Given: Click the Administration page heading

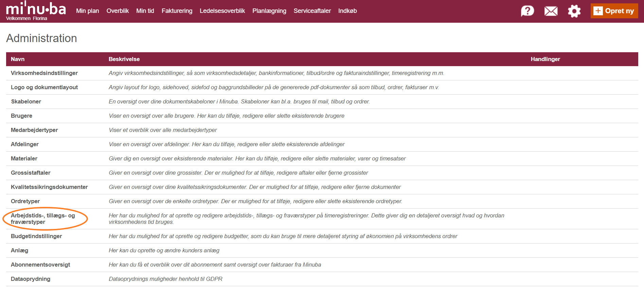Looking at the screenshot, I should (x=41, y=38).
